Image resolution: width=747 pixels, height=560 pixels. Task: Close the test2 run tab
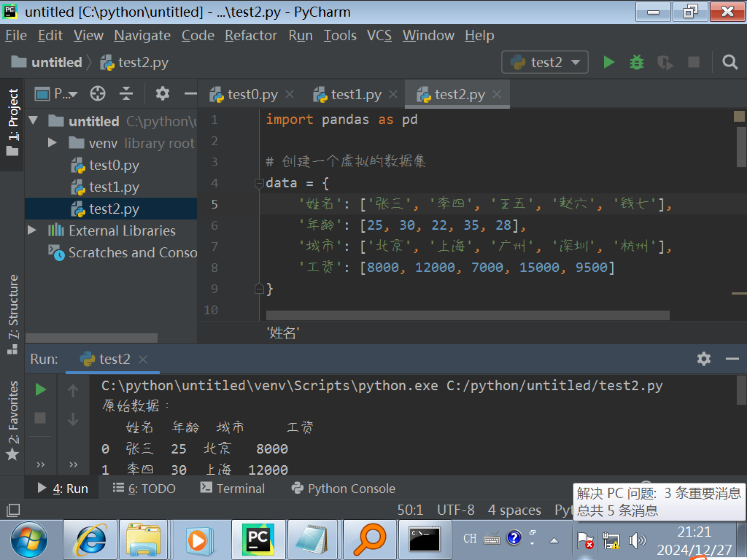pos(143,359)
